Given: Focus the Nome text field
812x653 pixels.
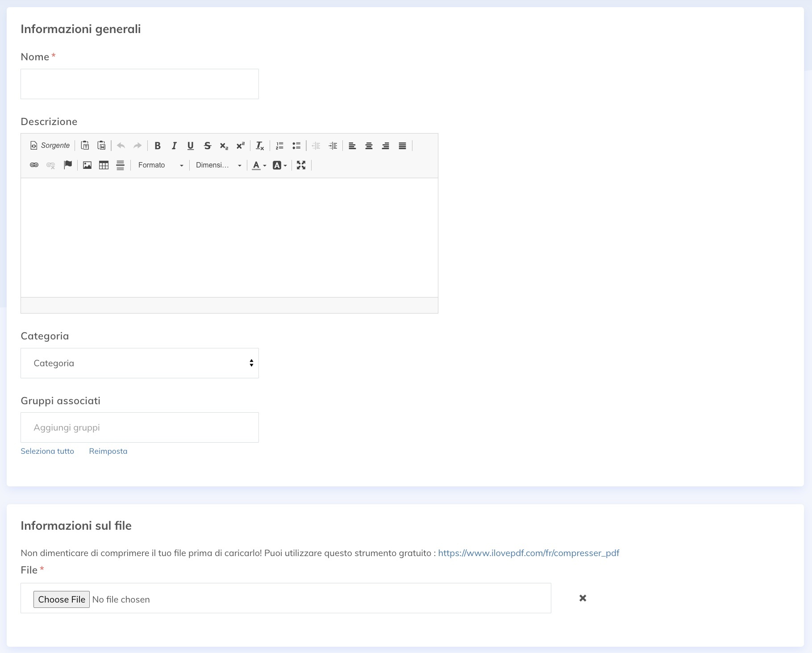Looking at the screenshot, I should pyautogui.click(x=140, y=84).
